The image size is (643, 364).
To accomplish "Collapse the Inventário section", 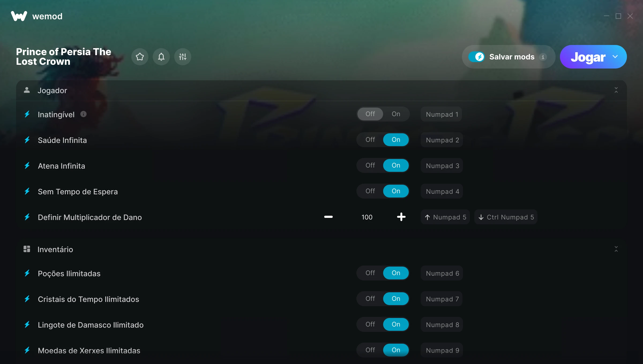I will pos(616,249).
